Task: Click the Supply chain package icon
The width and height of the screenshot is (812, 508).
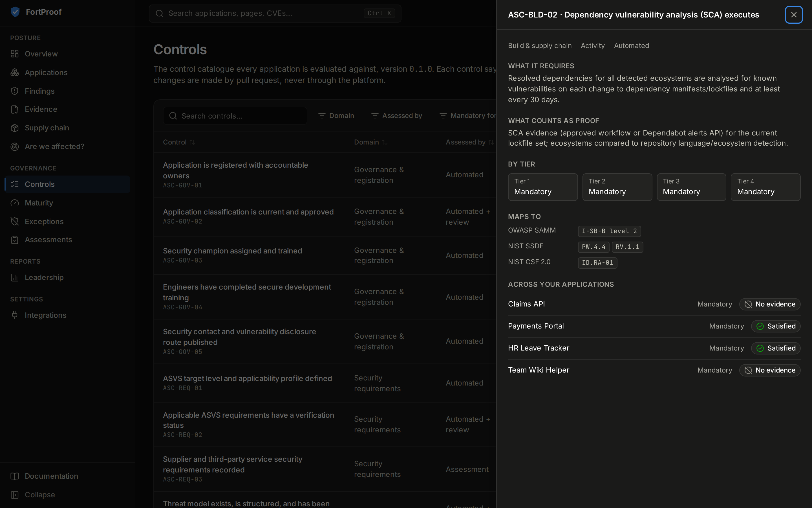Action: (14, 128)
